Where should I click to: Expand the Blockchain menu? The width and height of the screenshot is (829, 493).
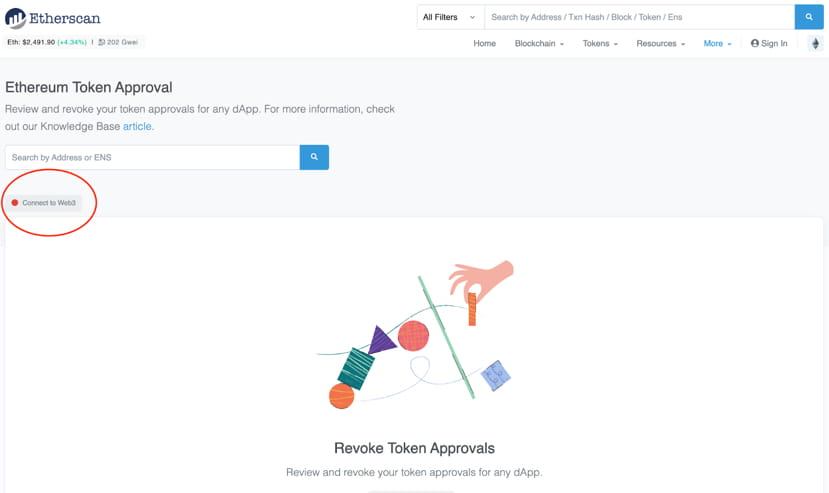click(x=539, y=44)
